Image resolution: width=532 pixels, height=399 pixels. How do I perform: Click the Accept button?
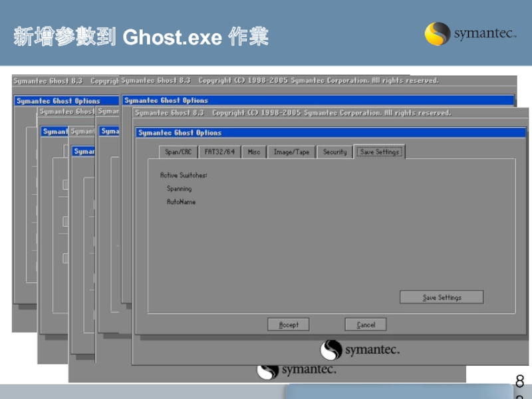tap(289, 325)
